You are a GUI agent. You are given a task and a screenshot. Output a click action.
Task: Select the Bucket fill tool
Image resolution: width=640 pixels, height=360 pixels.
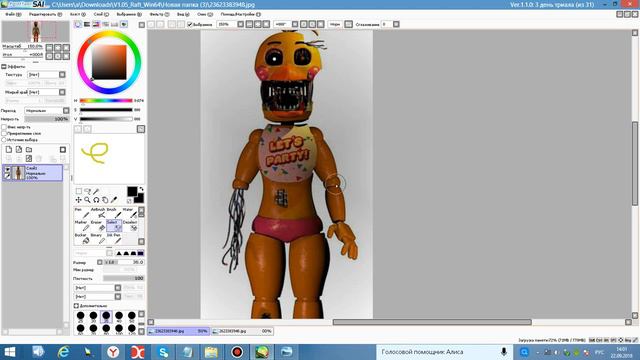coord(81,239)
